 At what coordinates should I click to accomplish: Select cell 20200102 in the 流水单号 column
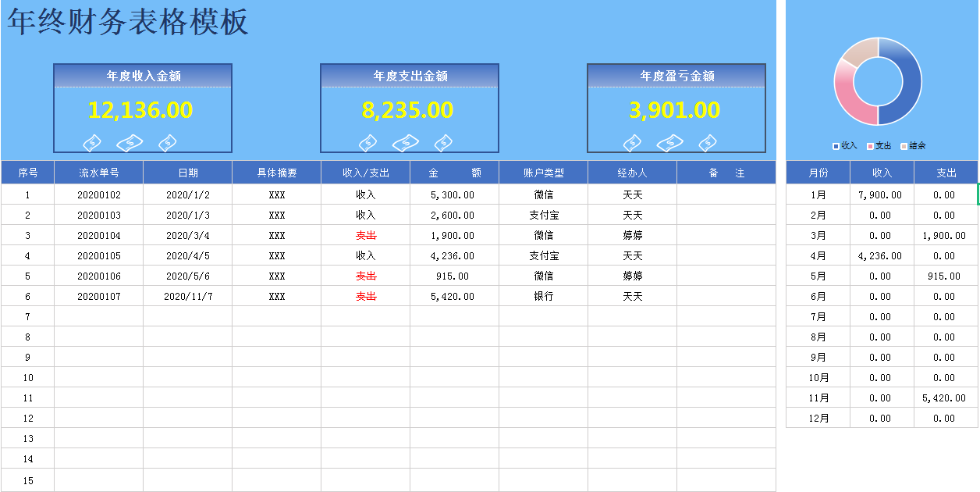[x=99, y=194]
